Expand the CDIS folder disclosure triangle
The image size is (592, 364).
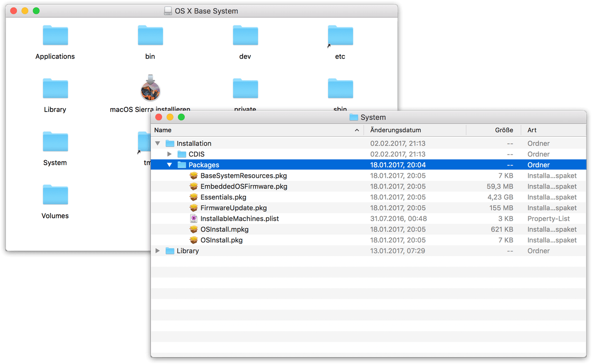pyautogui.click(x=169, y=154)
